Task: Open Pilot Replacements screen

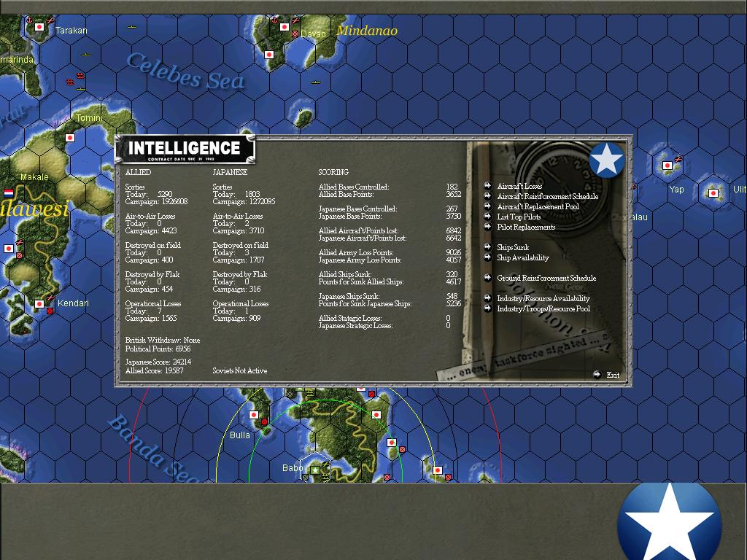Action: (526, 227)
